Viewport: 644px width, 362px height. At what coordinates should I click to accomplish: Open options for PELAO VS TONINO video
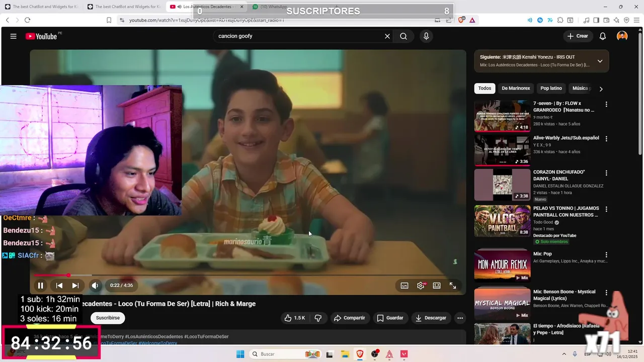[x=606, y=209]
